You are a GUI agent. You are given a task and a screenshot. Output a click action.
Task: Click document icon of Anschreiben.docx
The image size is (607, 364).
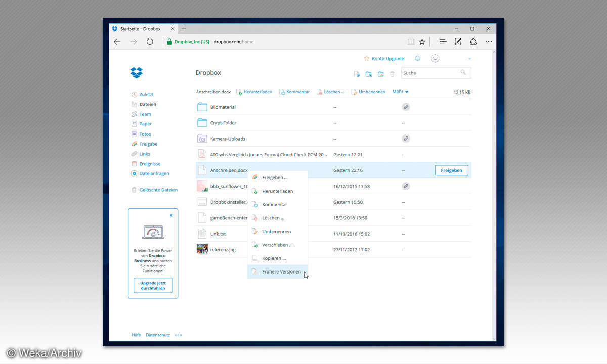tap(202, 170)
